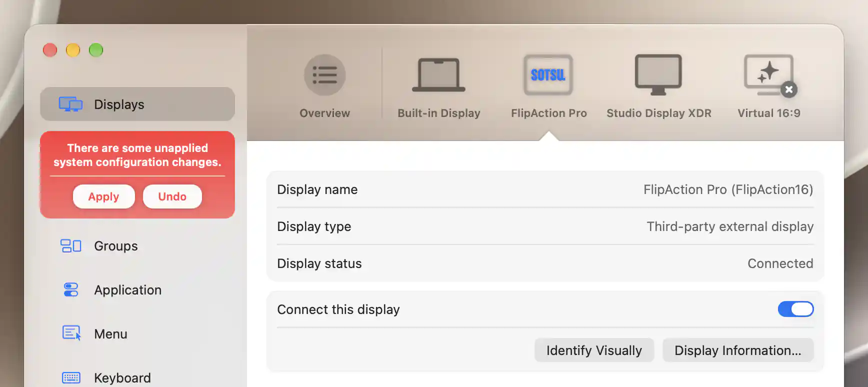
Task: Apply the unapplied configuration changes
Action: pyautogui.click(x=103, y=196)
